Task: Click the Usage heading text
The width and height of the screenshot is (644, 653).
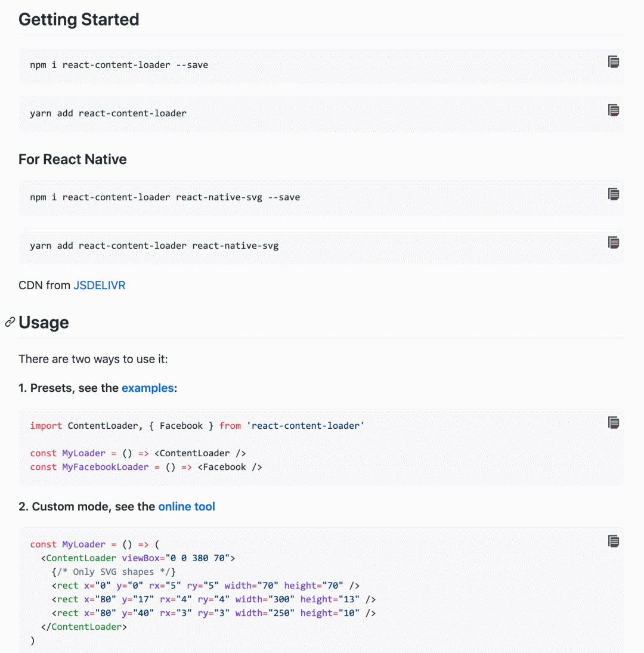Action: point(44,323)
